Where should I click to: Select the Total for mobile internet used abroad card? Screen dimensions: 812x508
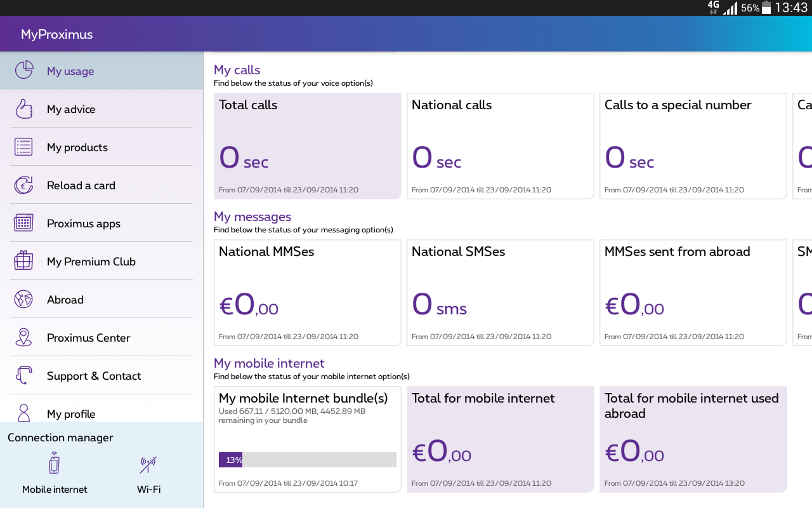coord(693,439)
